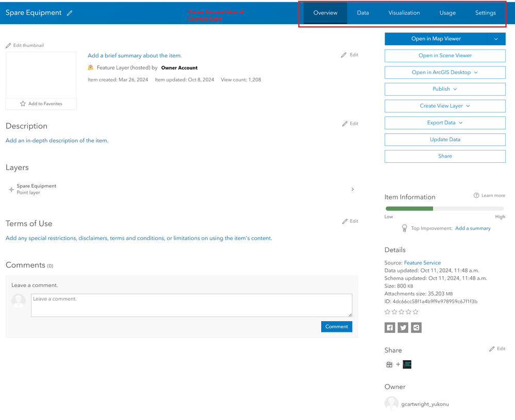Click Add an in-depth description link
This screenshot has height=420, width=515.
point(57,140)
